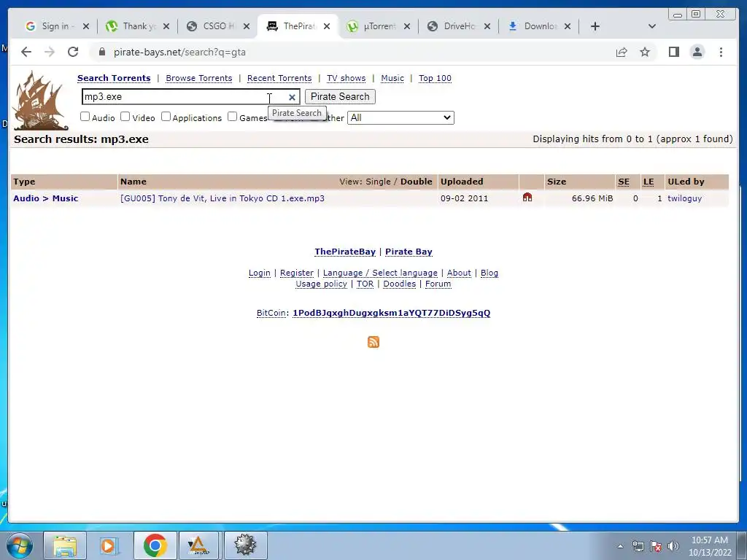
Task: Open the Audio category link
Action: [x=26, y=198]
